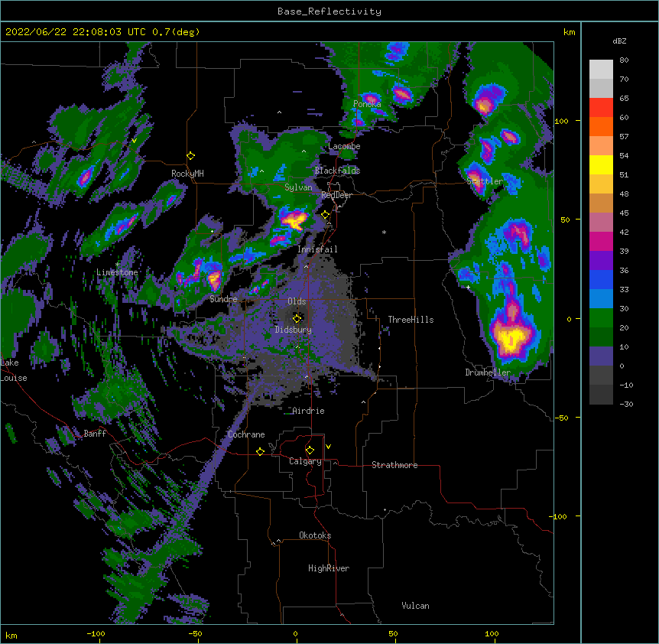Viewport: 659px width, 644px height.
Task: Click the Banff label
Action: tap(95, 434)
